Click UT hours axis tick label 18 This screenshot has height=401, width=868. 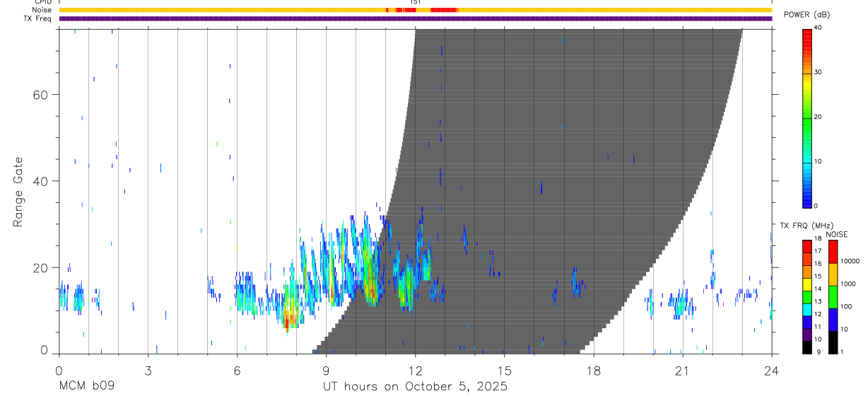pos(593,370)
